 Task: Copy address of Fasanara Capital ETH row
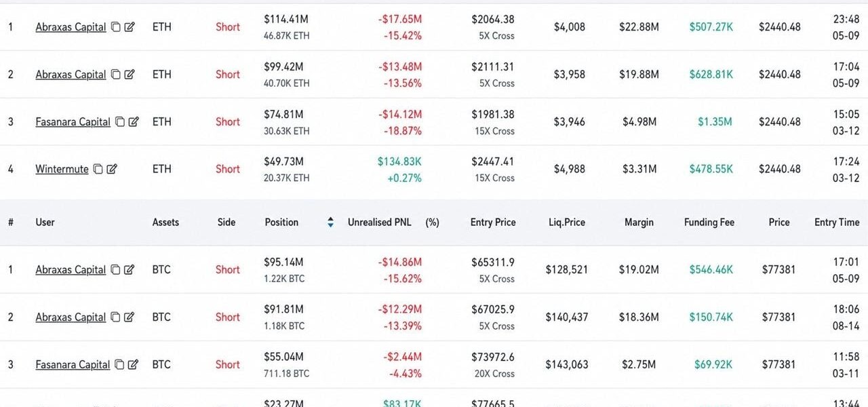click(x=120, y=122)
